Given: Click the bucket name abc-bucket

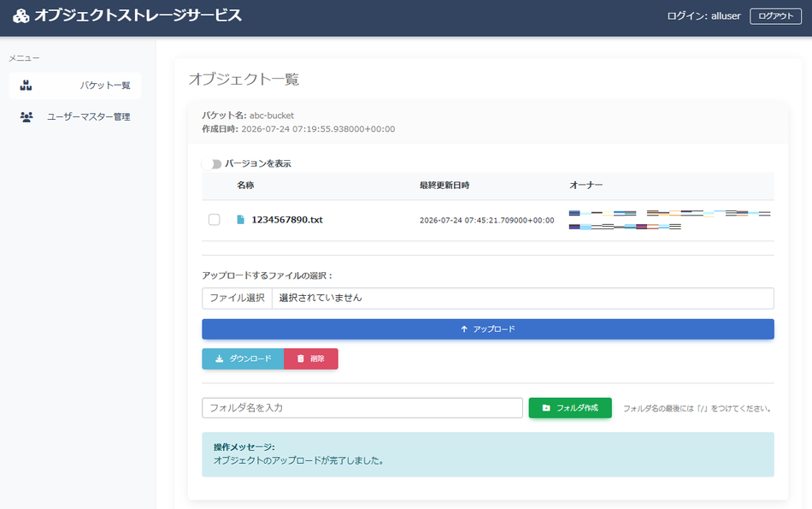Looking at the screenshot, I should click(271, 115).
